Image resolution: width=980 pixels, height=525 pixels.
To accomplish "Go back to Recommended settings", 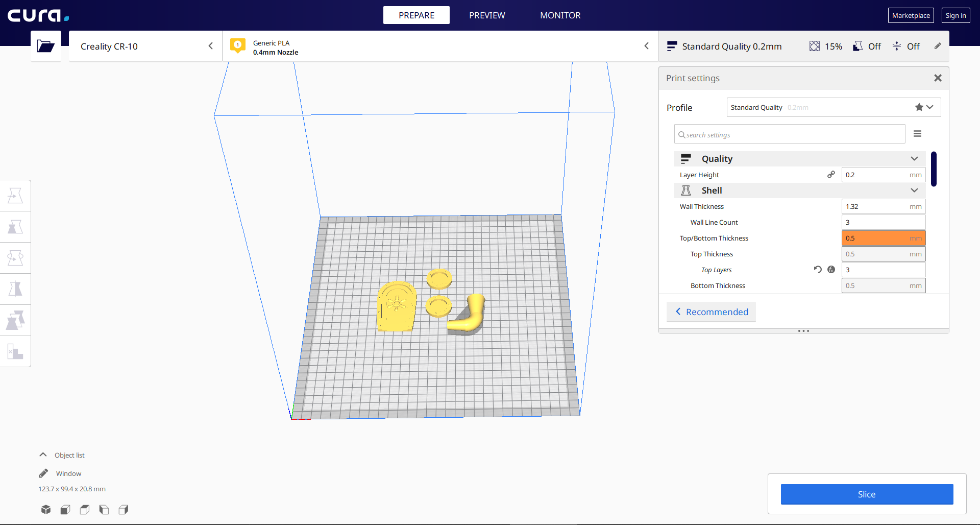I will (711, 312).
